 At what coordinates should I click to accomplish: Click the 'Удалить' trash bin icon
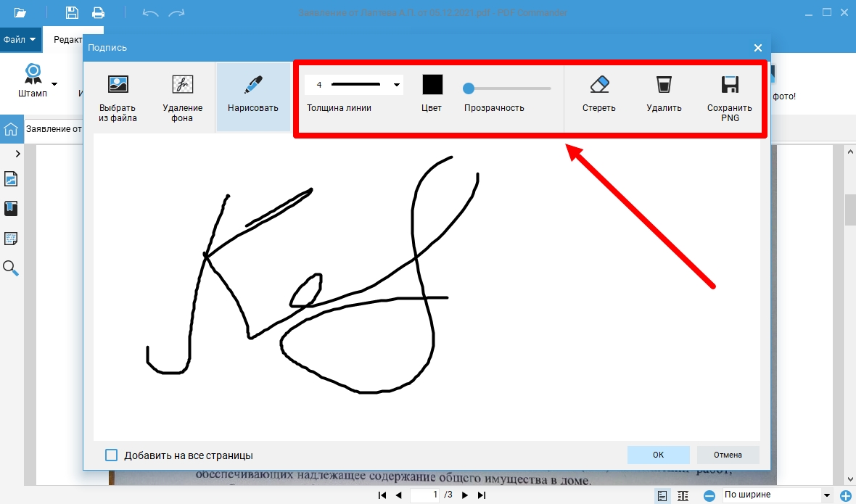[x=664, y=85]
